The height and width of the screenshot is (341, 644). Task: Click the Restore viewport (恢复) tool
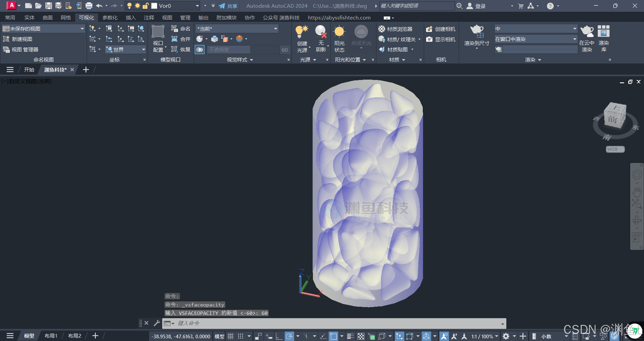[x=181, y=49]
